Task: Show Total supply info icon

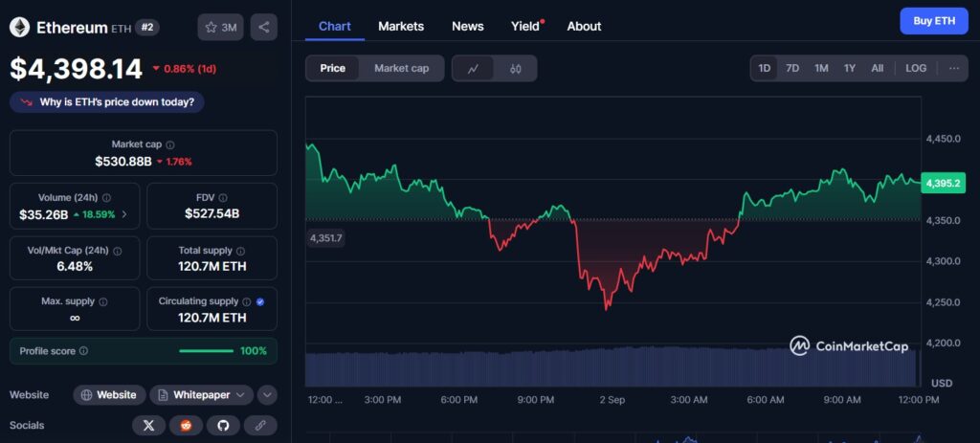Action: [x=240, y=251]
